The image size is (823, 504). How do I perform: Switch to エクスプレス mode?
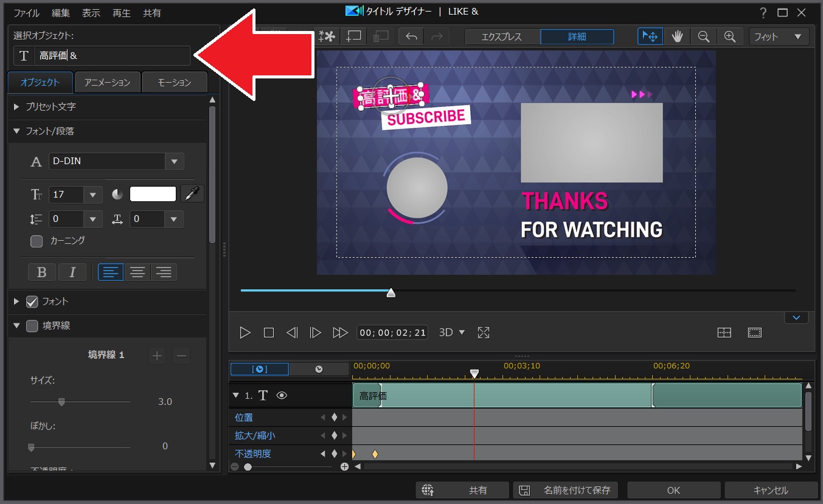[x=502, y=36]
